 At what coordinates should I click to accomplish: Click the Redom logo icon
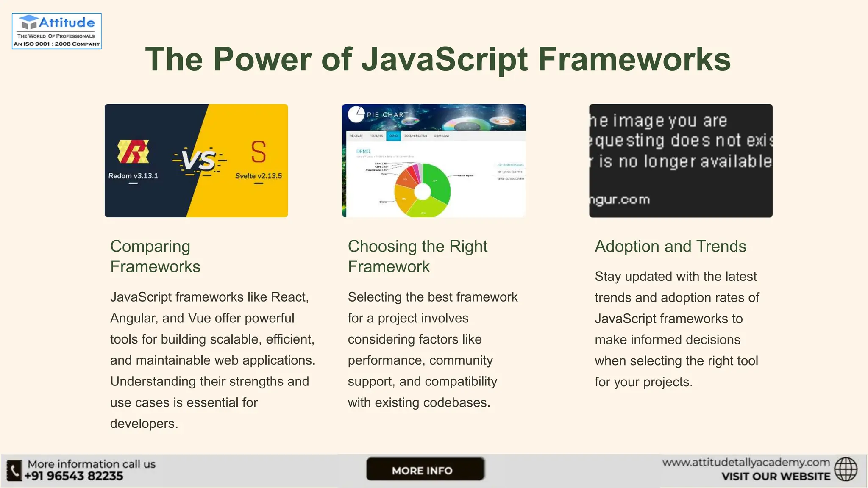pos(133,152)
